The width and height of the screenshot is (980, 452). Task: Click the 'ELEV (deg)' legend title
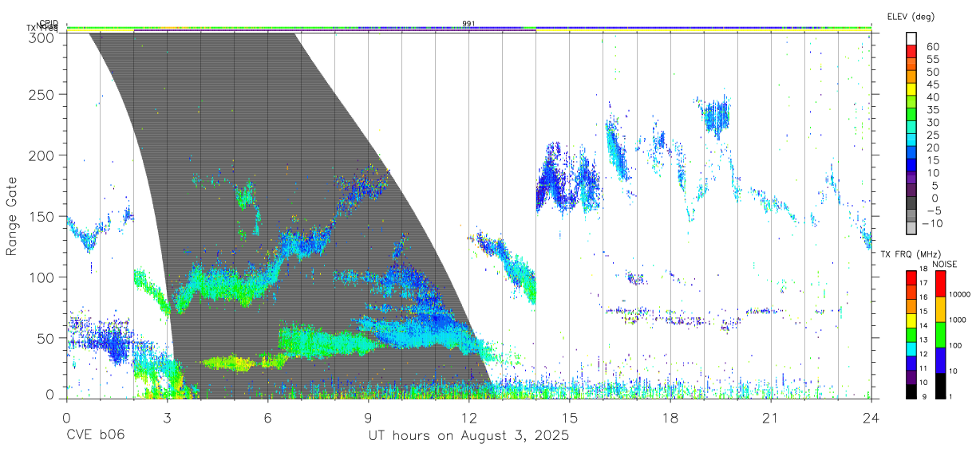pyautogui.click(x=911, y=16)
